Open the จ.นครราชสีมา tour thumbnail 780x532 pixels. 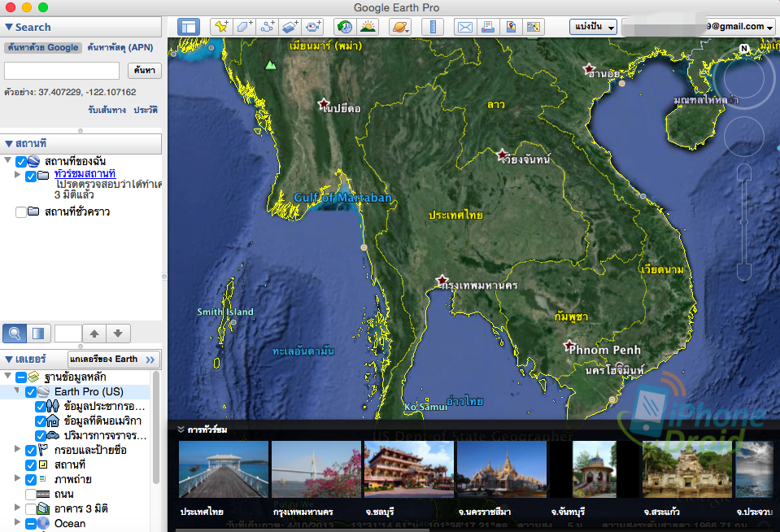coord(501,469)
